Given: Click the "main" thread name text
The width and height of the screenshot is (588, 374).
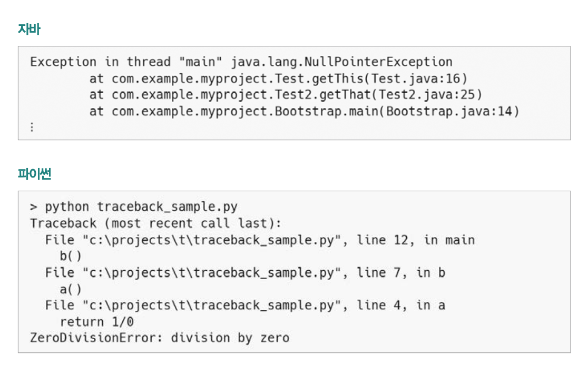Looking at the screenshot, I should pos(200,62).
